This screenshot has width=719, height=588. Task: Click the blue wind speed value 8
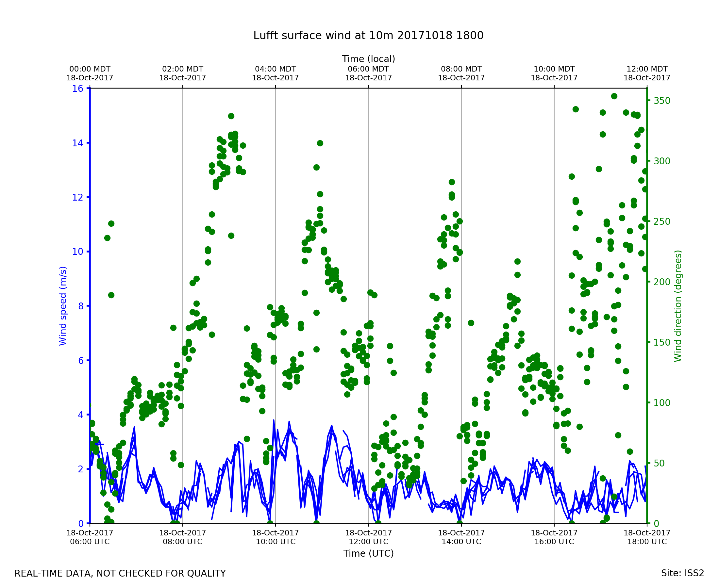tap(81, 306)
